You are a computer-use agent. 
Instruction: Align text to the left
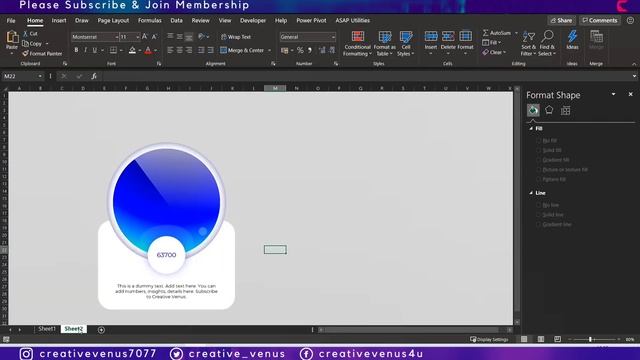coord(170,50)
